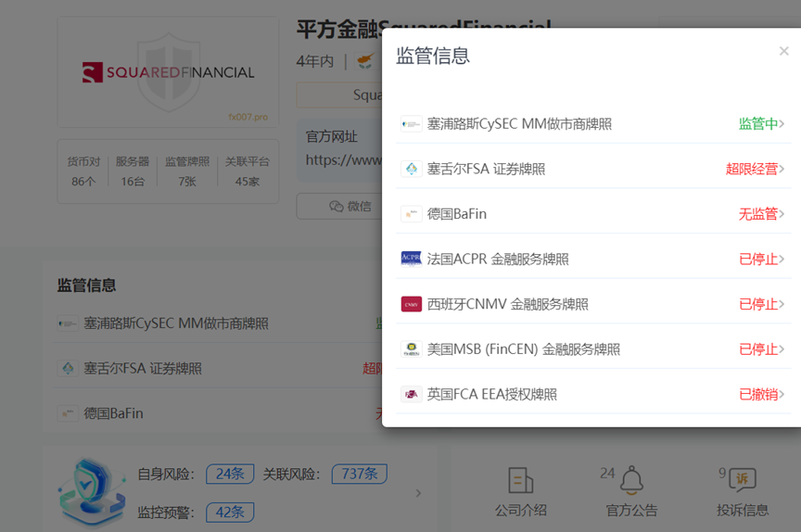Expand risk panel with right chevron
The height and width of the screenshot is (532, 801).
point(418,493)
